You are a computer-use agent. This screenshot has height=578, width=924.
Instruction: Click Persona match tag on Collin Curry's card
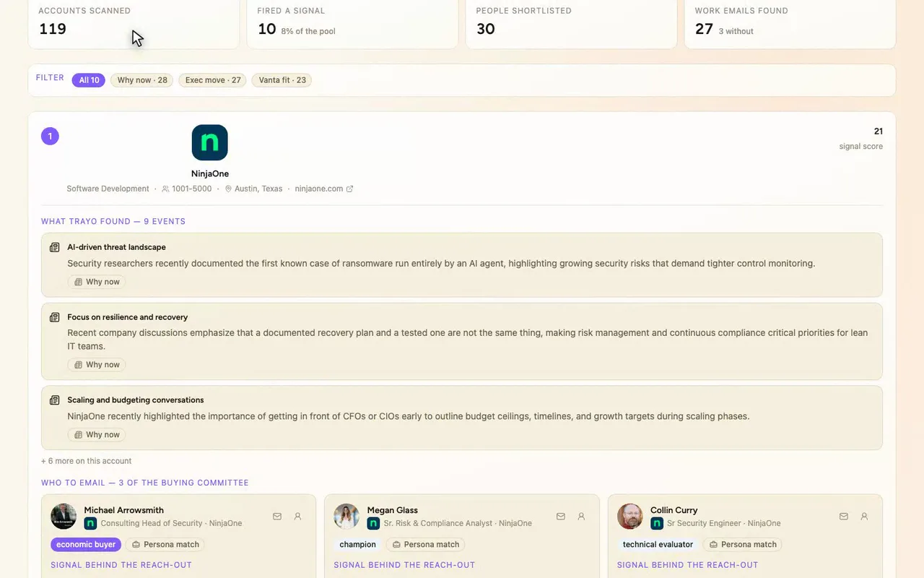(x=744, y=545)
